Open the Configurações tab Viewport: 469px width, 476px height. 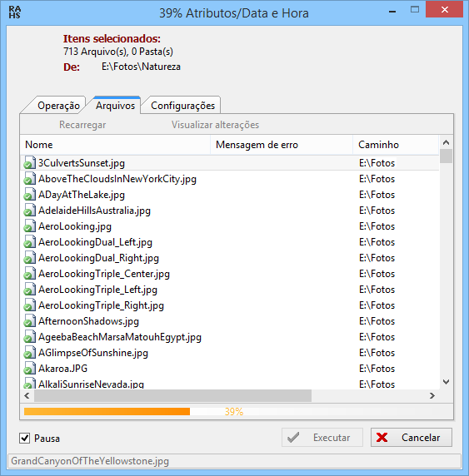pyautogui.click(x=182, y=106)
